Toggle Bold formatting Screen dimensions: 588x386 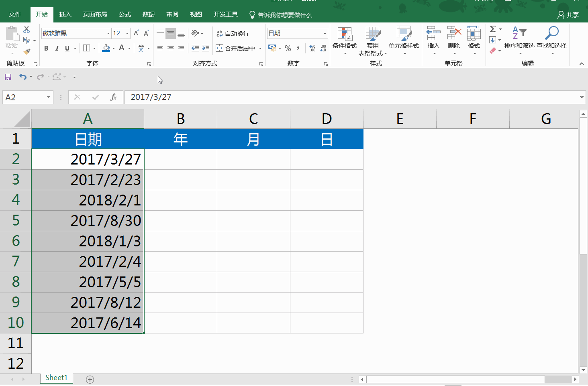(46, 48)
